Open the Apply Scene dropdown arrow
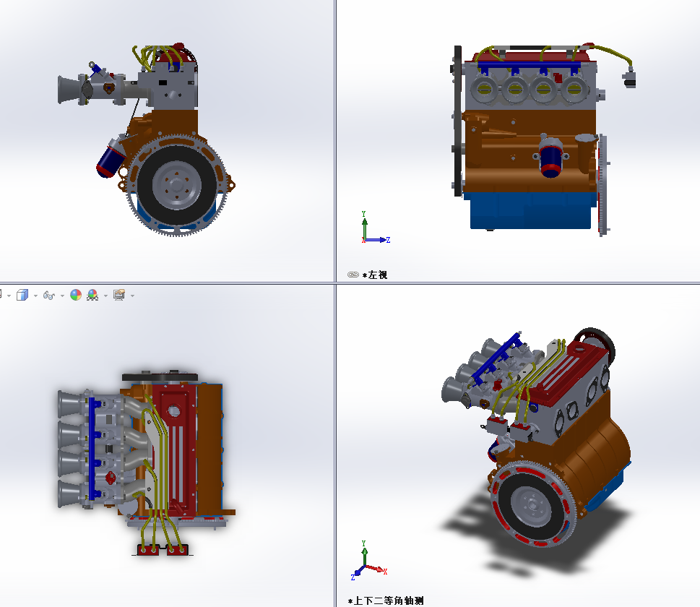Viewport: 700px width, 607px height. (105, 296)
